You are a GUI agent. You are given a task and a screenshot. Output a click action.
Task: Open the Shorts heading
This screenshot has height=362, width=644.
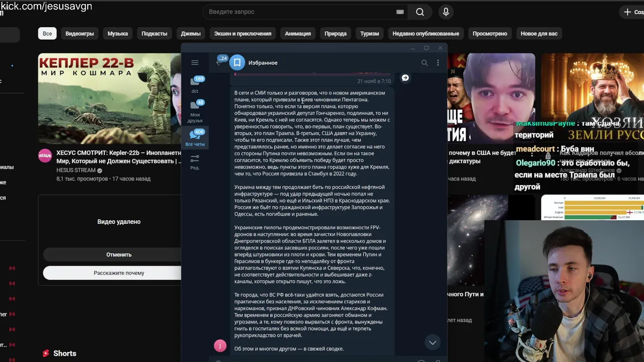tap(65, 353)
